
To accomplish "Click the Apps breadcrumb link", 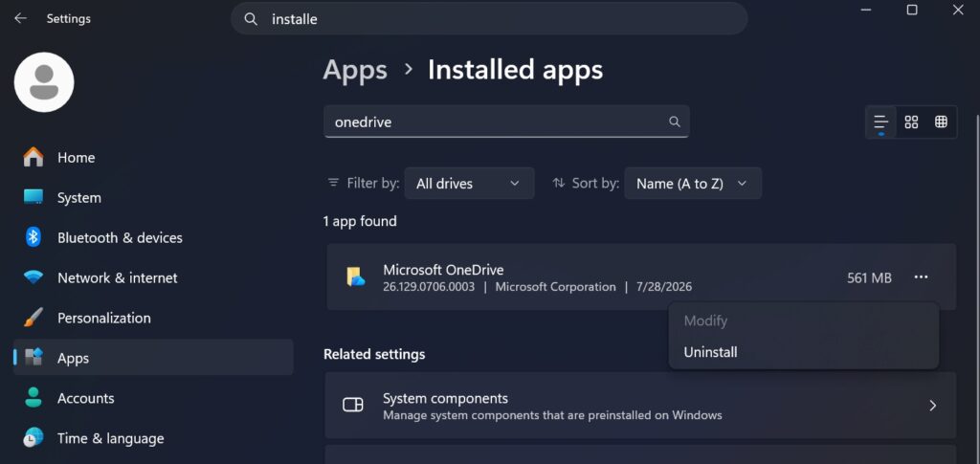I will [x=355, y=69].
